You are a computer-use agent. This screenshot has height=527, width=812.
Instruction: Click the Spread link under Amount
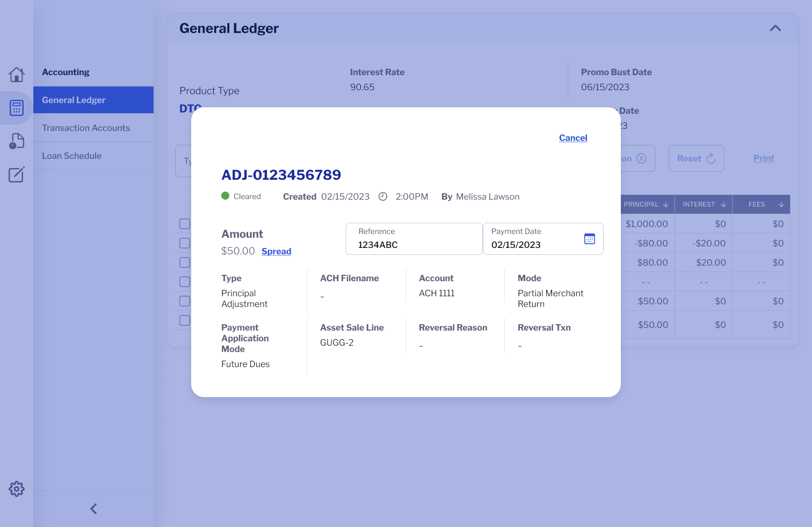(276, 251)
